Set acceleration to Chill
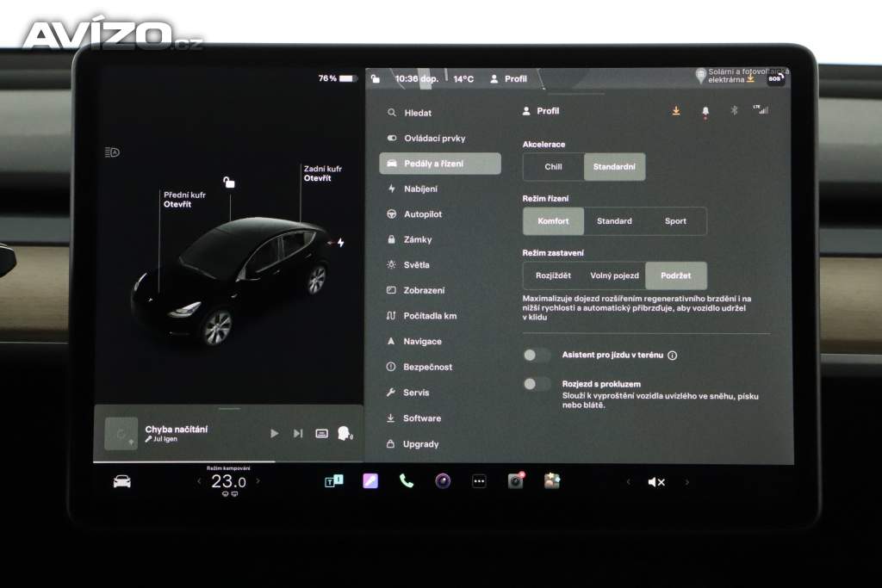The image size is (882, 588). pyautogui.click(x=554, y=167)
